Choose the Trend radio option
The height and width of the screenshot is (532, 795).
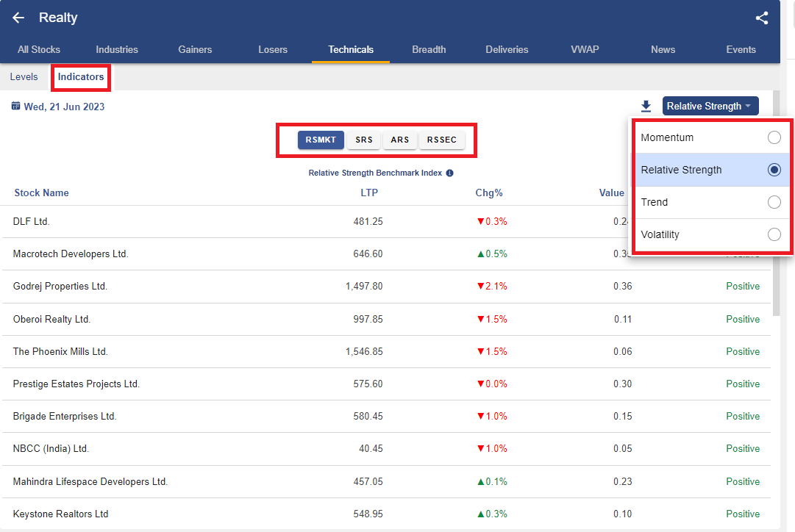pyautogui.click(x=774, y=202)
